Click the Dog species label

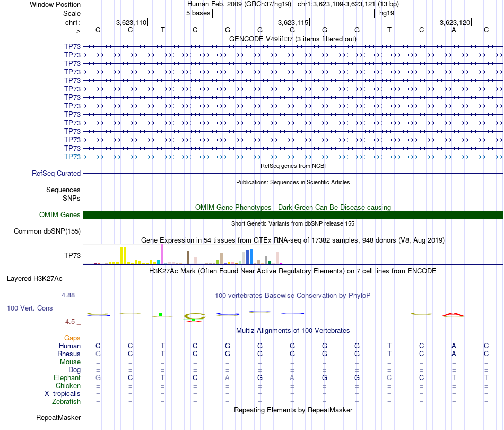(74, 370)
